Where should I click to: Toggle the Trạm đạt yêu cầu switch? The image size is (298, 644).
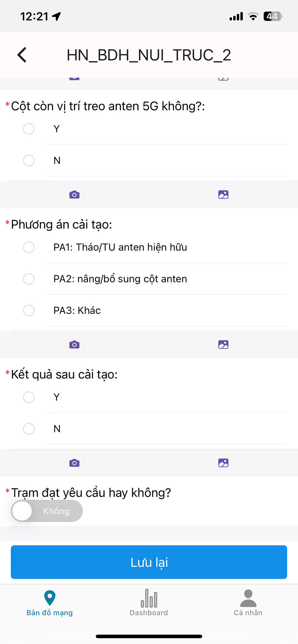(47, 511)
